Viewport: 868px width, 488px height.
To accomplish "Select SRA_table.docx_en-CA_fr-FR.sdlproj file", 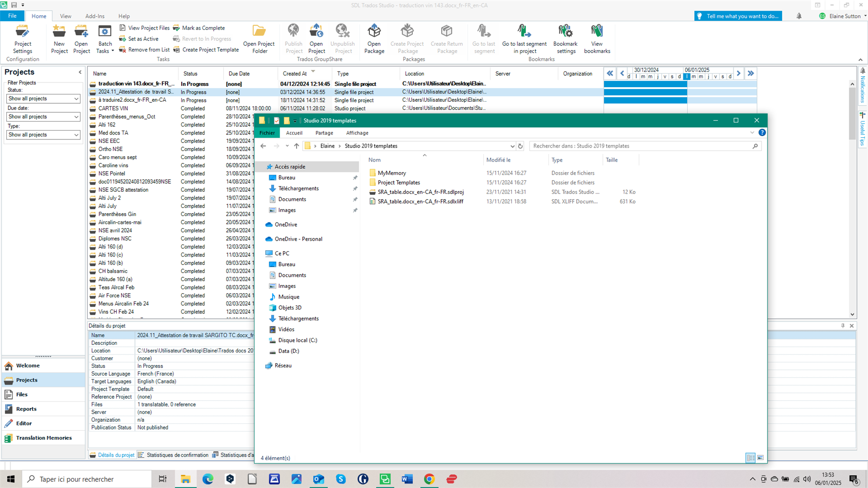I will (x=420, y=192).
